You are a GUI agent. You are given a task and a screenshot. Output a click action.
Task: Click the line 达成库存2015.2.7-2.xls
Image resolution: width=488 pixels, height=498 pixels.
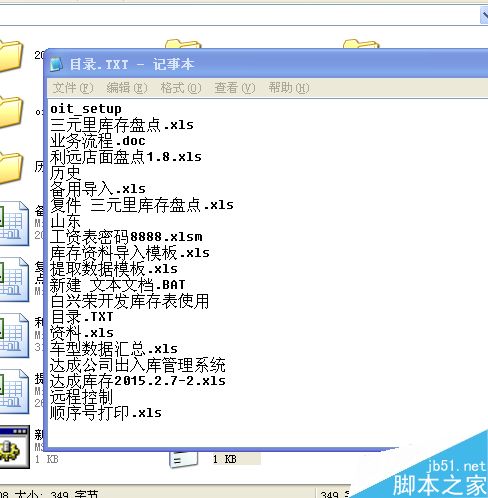tap(138, 381)
